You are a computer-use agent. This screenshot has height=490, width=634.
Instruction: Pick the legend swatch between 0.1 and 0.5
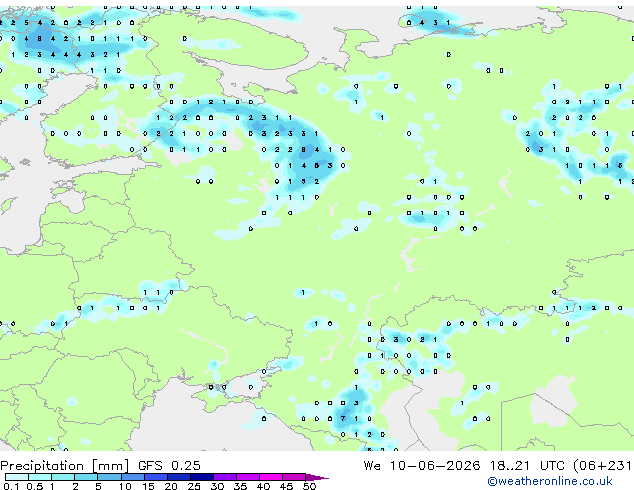click(x=17, y=477)
